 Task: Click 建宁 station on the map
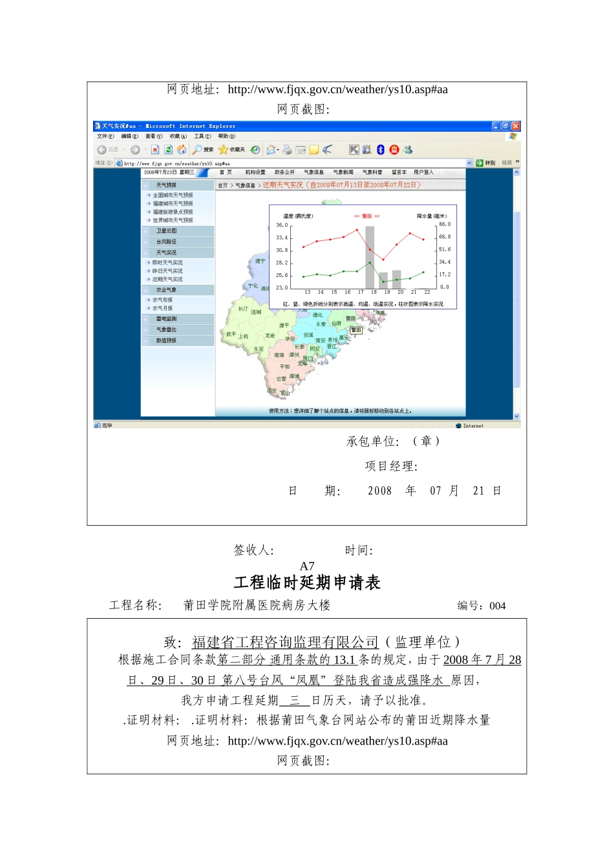260,261
